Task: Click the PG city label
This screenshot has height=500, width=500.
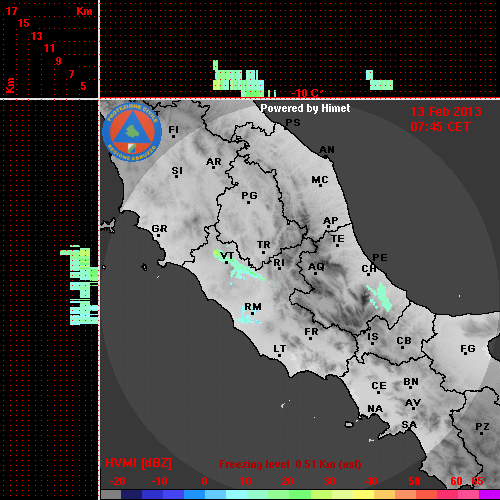Action: (x=249, y=196)
